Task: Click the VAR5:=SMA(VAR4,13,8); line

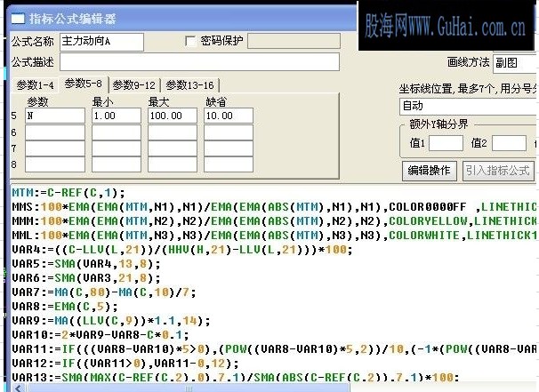Action: pos(86,264)
